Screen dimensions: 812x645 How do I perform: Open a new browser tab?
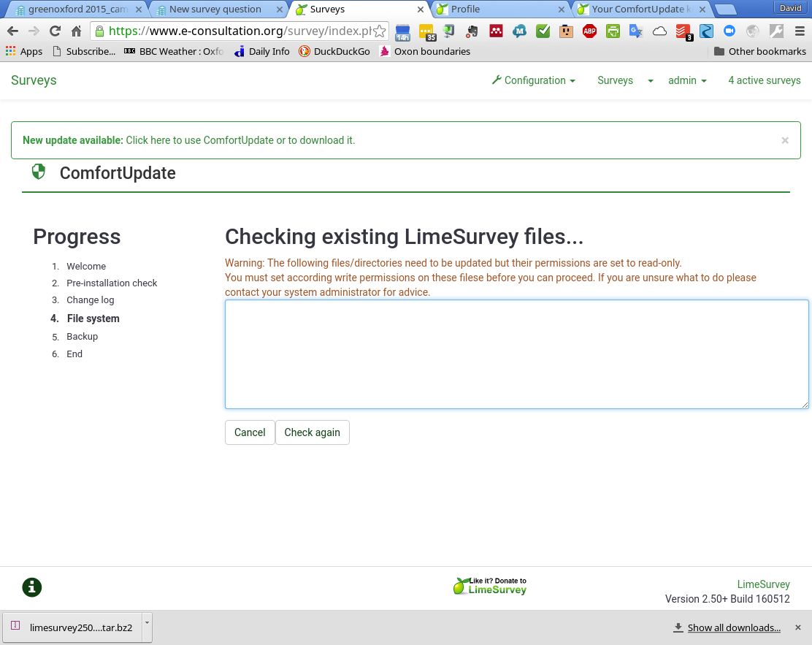pyautogui.click(x=725, y=9)
